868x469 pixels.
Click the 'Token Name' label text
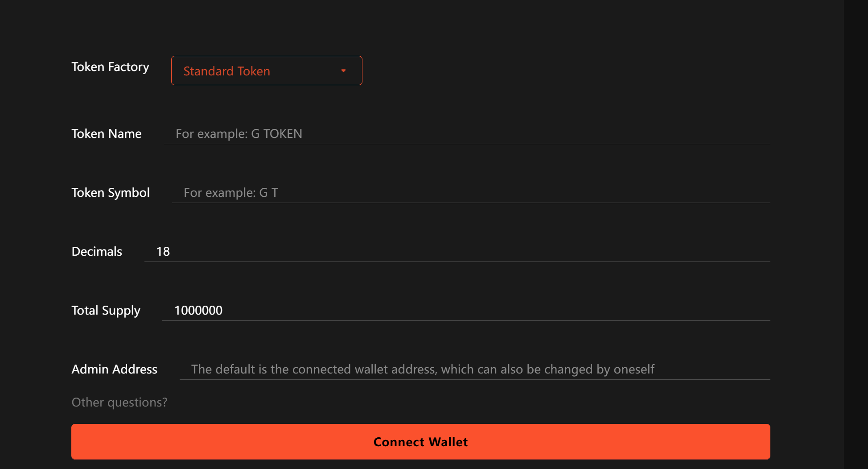pyautogui.click(x=106, y=133)
